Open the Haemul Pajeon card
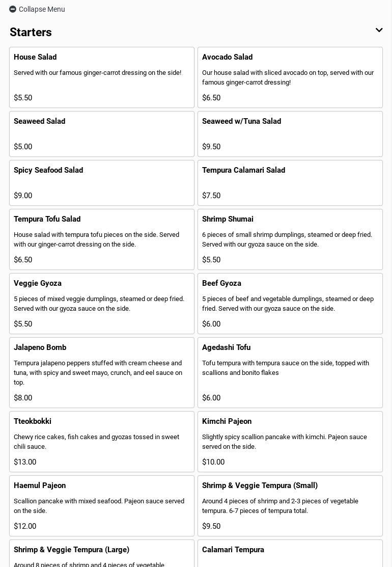Image resolution: width=392 pixels, height=567 pixels. tap(102, 506)
